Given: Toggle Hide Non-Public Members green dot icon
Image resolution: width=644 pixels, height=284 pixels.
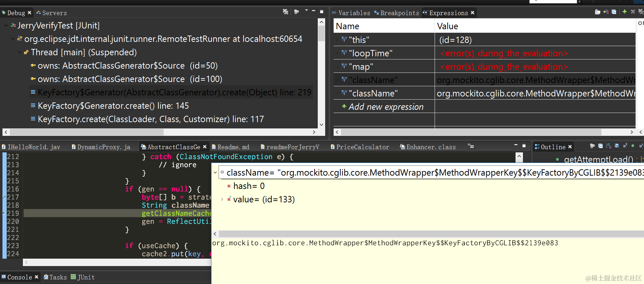Looking at the screenshot, I should pyautogui.click(x=633, y=146).
